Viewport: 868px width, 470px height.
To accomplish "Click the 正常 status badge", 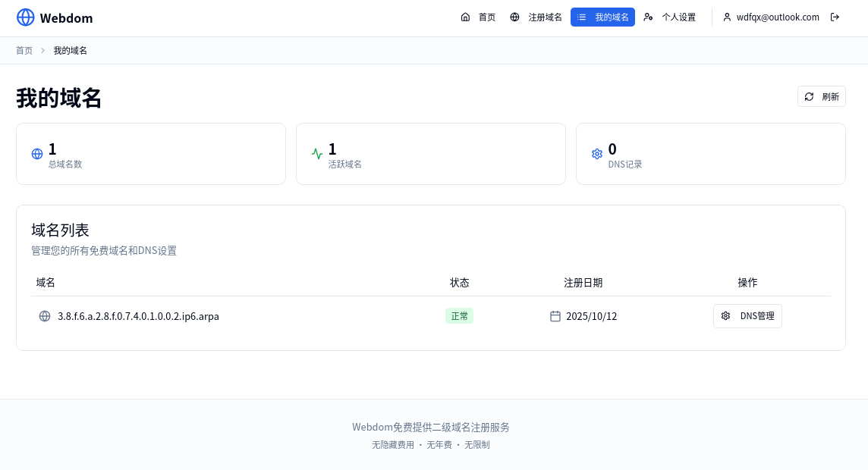I will [x=459, y=316].
